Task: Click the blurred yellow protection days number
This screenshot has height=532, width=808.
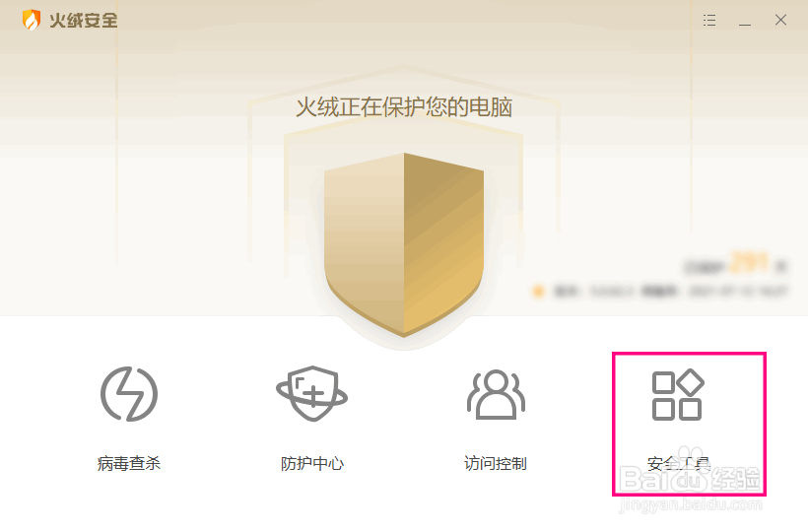Action: (750, 263)
